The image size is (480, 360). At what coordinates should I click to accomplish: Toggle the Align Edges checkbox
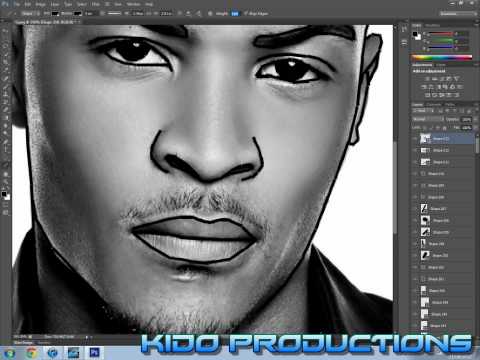point(246,14)
